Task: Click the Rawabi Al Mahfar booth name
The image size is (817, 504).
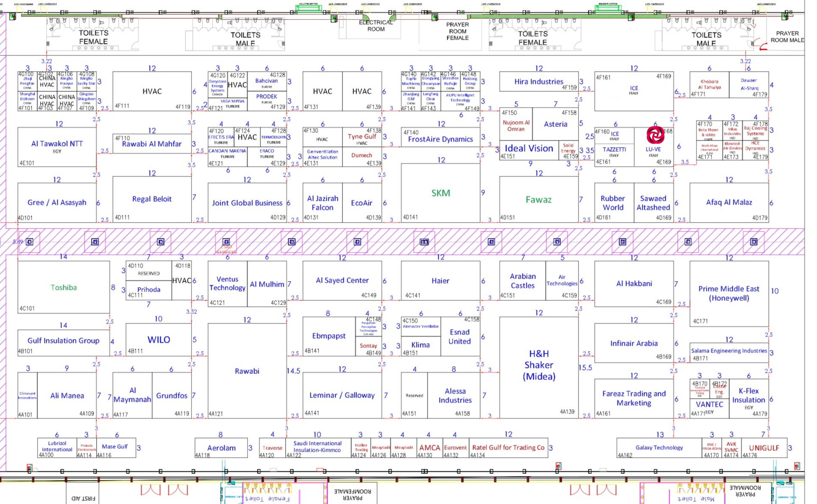Action: [x=152, y=144]
